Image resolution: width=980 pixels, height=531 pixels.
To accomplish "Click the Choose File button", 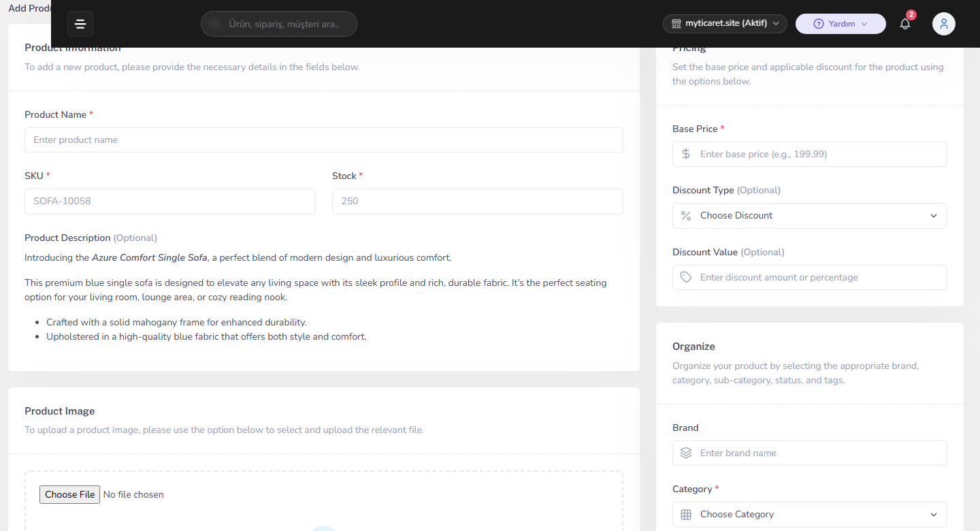I will 69,494.
